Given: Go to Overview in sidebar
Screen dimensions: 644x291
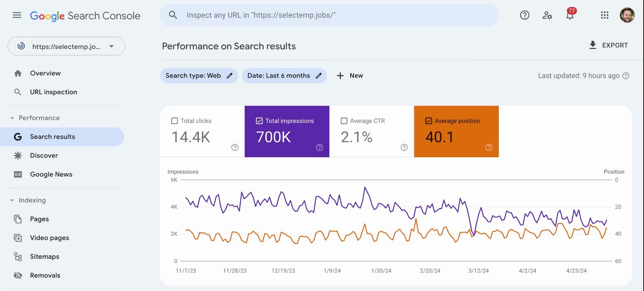Looking at the screenshot, I should 45,73.
